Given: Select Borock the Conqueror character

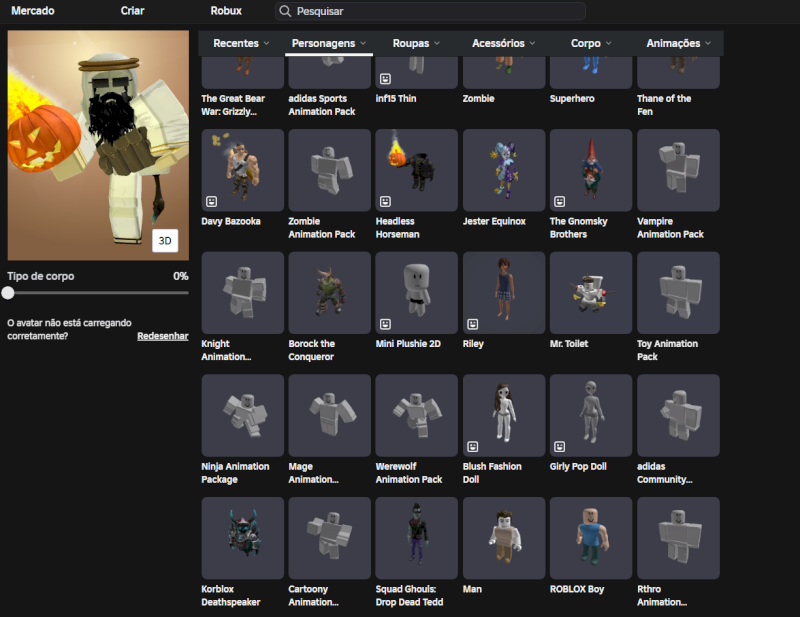Looking at the screenshot, I should pyautogui.click(x=329, y=293).
